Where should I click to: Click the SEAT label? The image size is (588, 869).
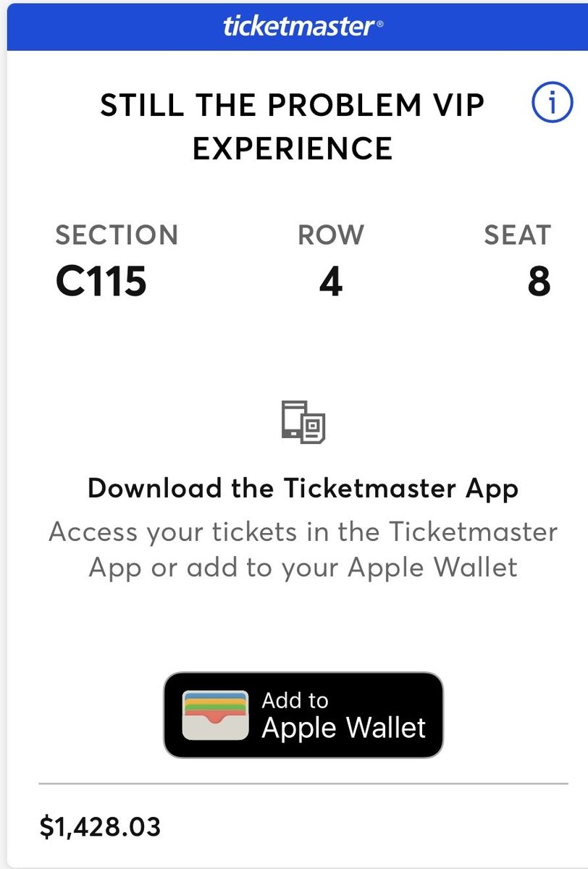pos(517,235)
